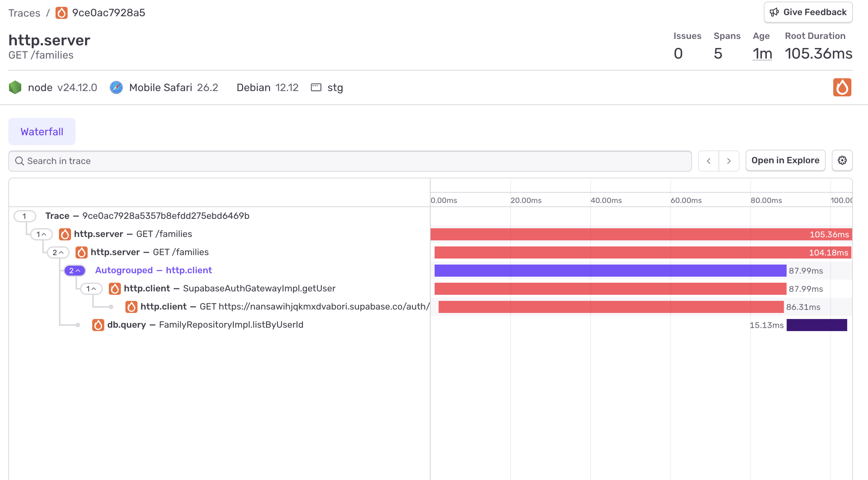This screenshot has height=480, width=868.
Task: Collapse the Autogrouped http.client group
Action: (x=75, y=271)
